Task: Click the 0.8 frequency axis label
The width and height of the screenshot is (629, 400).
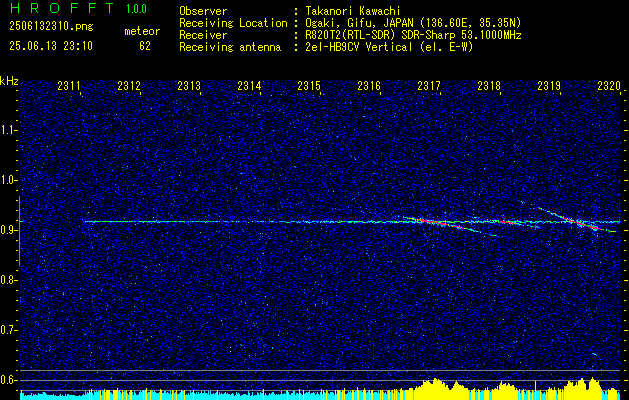Action: [8, 280]
